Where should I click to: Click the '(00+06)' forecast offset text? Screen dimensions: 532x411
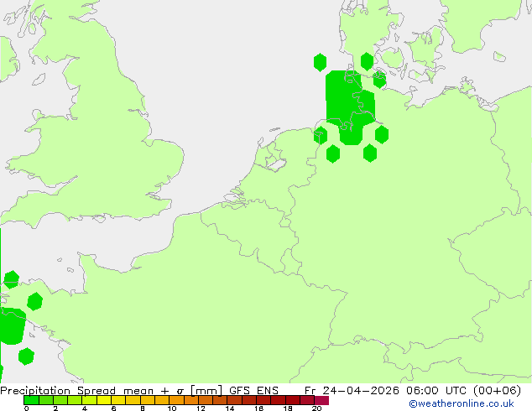click(x=497, y=390)
